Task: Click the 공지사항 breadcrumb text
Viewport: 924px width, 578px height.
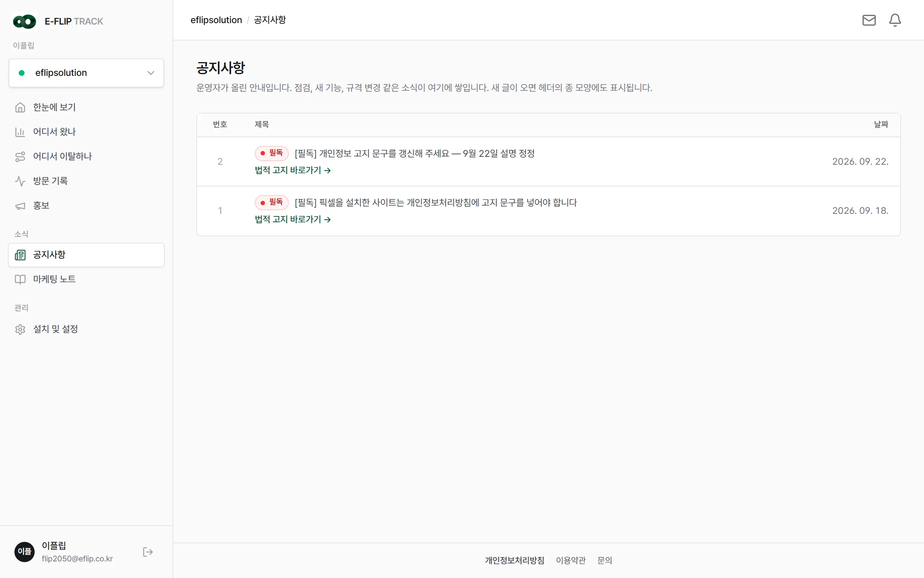Action: tap(270, 20)
